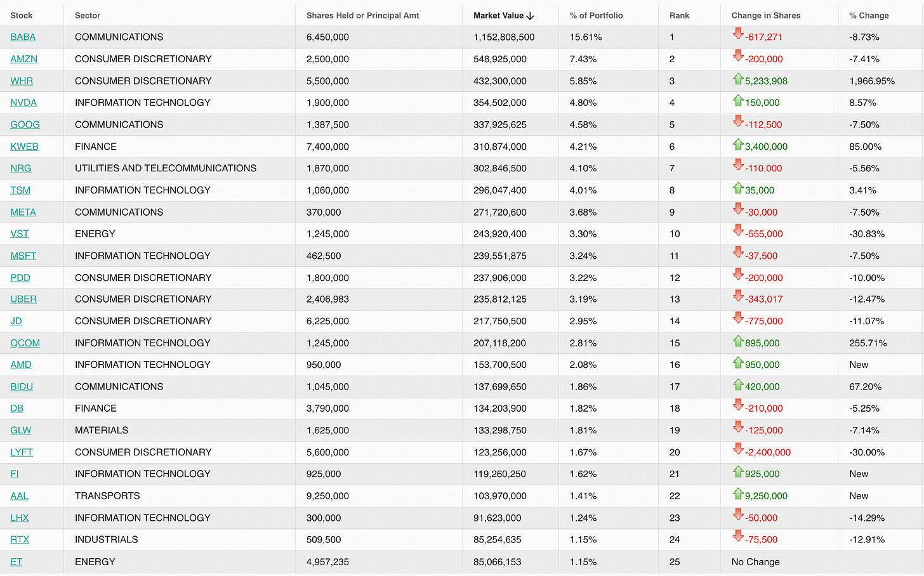Viewport: 924px width, 576px height.
Task: Click the green up arrow for WHR
Action: click(737, 79)
